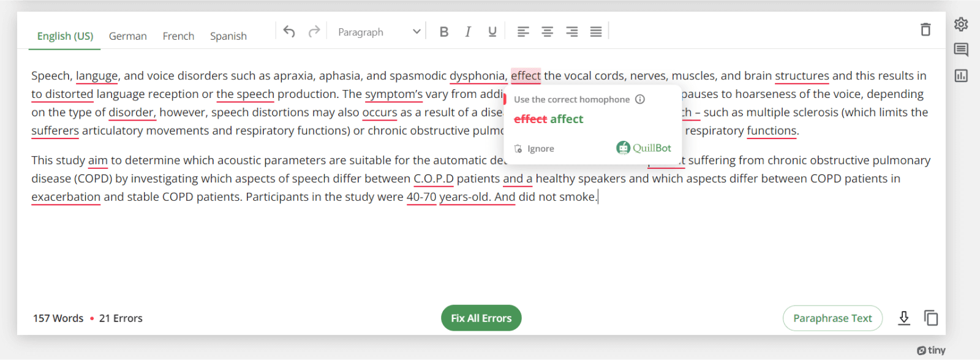Screen dimensions: 980x360
Task: Open settings gear in the sidebar
Action: pos(961,24)
